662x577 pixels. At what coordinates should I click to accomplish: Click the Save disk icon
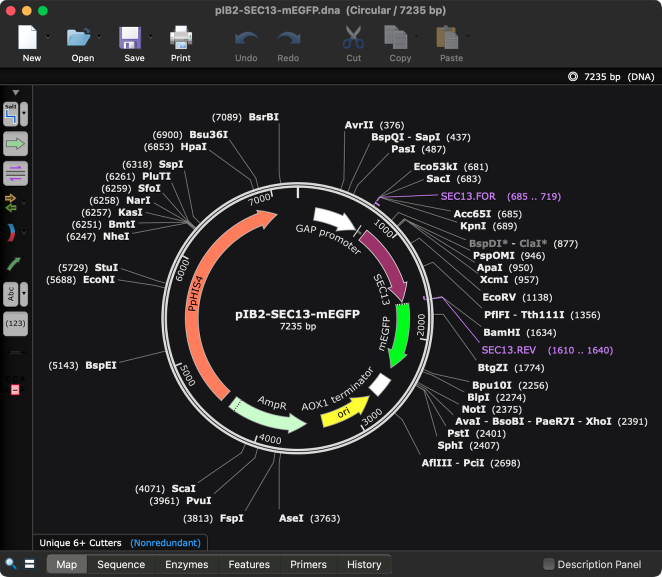click(130, 39)
